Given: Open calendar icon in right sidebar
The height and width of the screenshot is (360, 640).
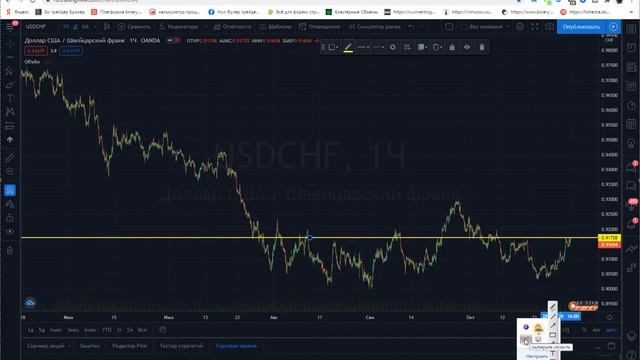Looking at the screenshot, I should click(631, 124).
